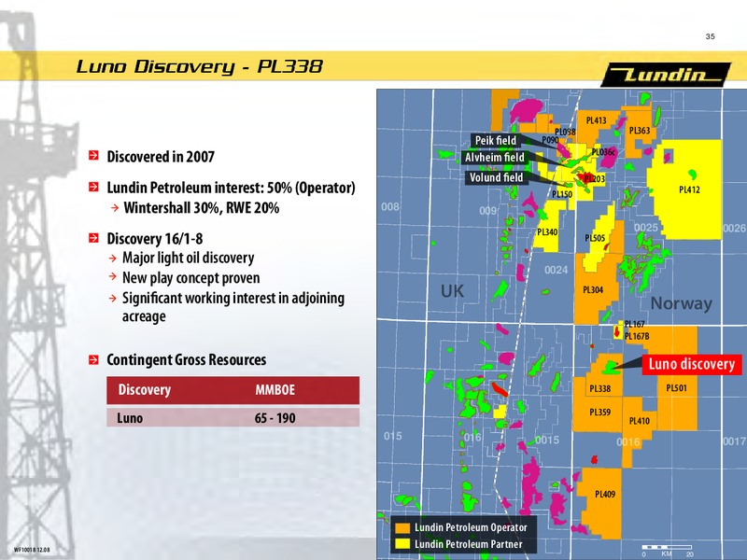
Task: Click the PL501 licence label on map
Action: (676, 388)
